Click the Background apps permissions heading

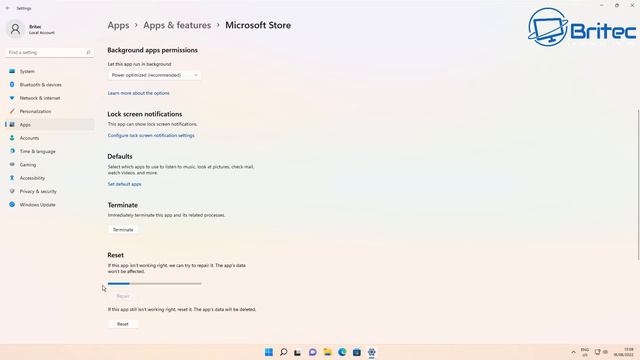pos(153,50)
